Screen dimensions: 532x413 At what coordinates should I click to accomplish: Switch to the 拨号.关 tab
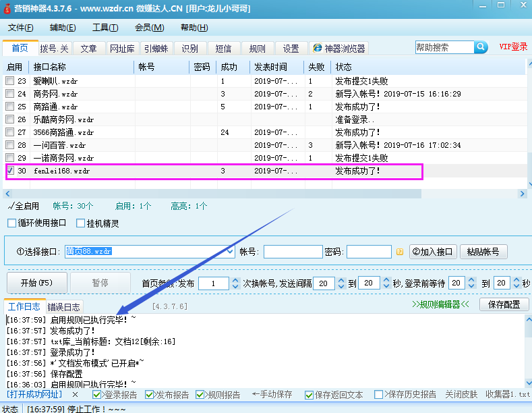coord(55,48)
